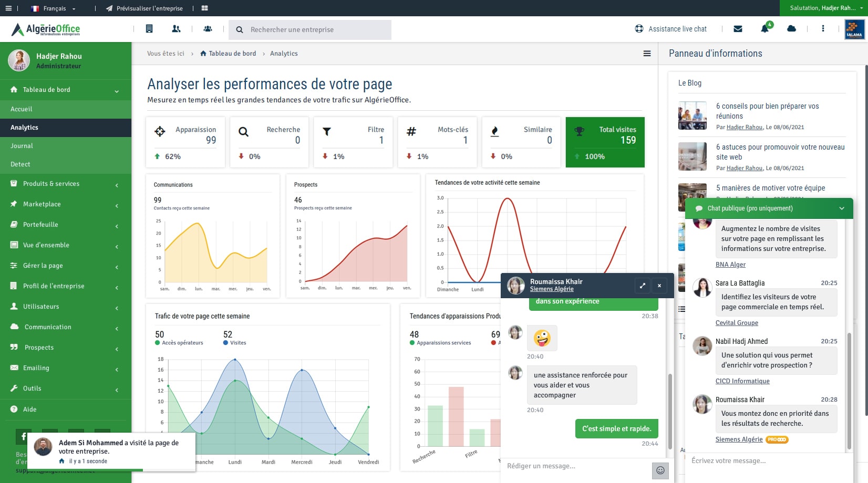The image size is (868, 483).
Task: Open the cloud storage icon
Action: pos(792,29)
